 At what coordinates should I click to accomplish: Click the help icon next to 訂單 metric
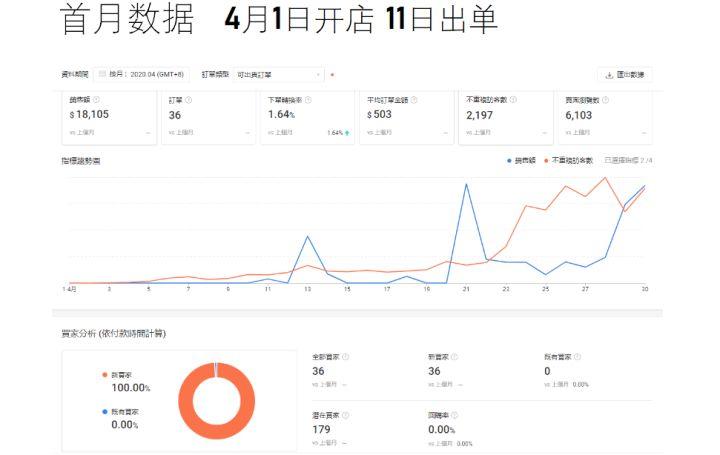pos(188,100)
